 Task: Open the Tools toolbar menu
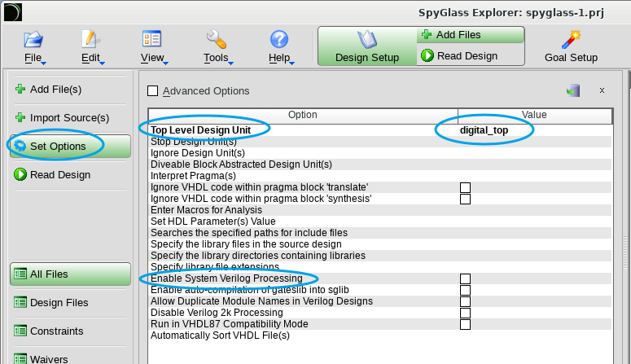click(x=217, y=46)
